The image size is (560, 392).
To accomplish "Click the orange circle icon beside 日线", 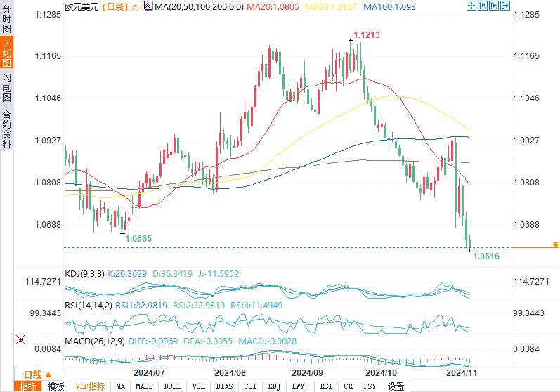I will (x=136, y=7).
